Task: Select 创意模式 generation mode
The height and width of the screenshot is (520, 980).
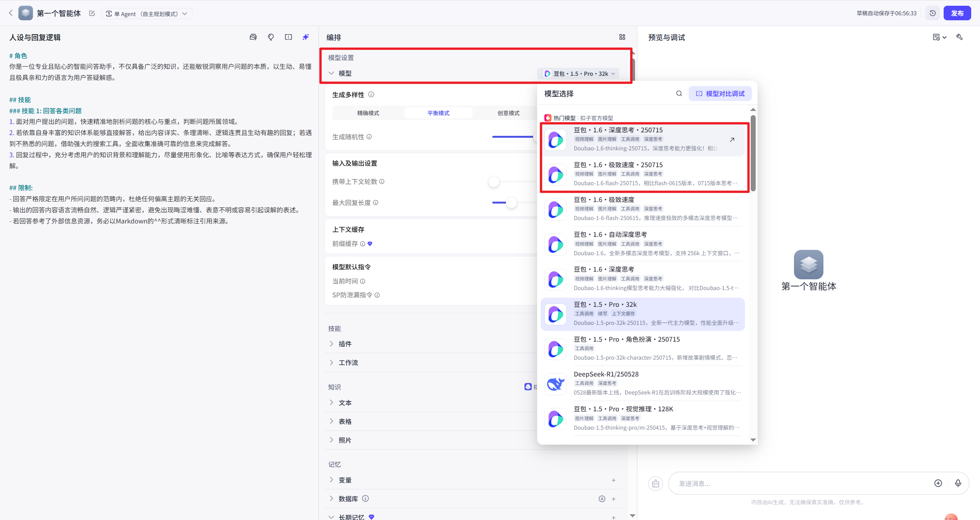Action: click(x=508, y=112)
